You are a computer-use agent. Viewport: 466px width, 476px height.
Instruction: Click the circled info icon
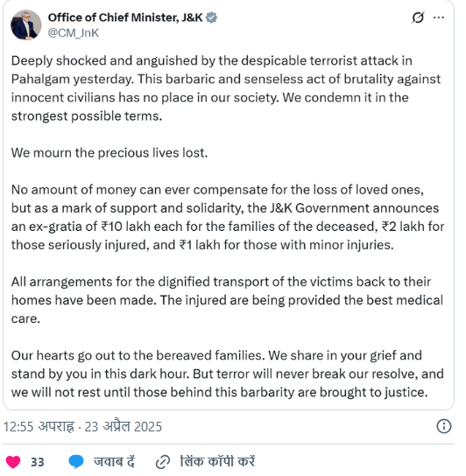[x=444, y=426]
